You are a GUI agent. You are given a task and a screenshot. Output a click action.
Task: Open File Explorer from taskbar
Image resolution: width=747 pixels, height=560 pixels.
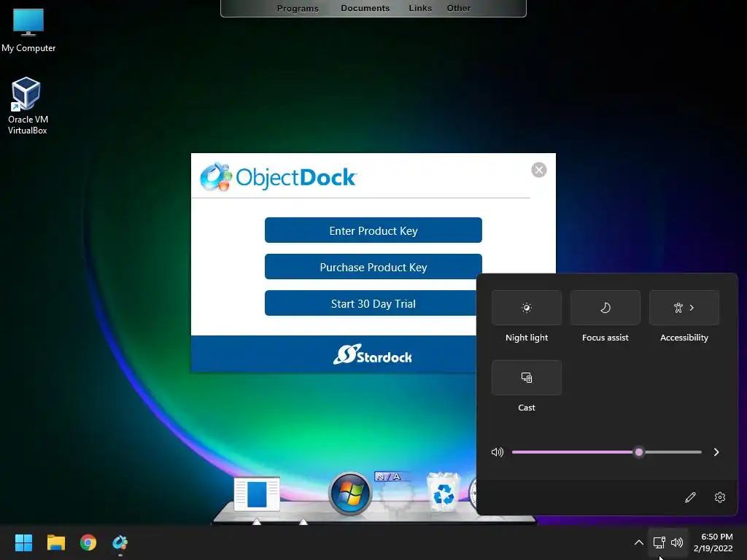point(55,542)
